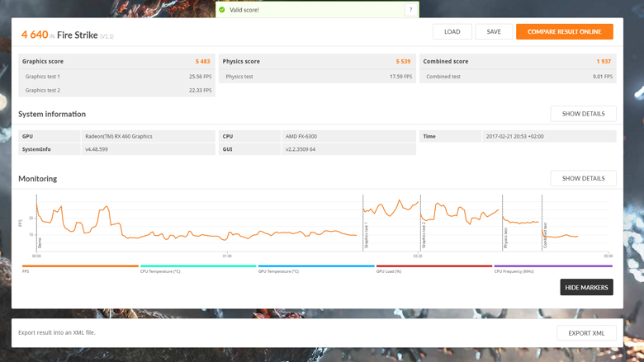Image resolution: width=644 pixels, height=362 pixels.
Task: Open the help question mark button
Action: [410, 10]
